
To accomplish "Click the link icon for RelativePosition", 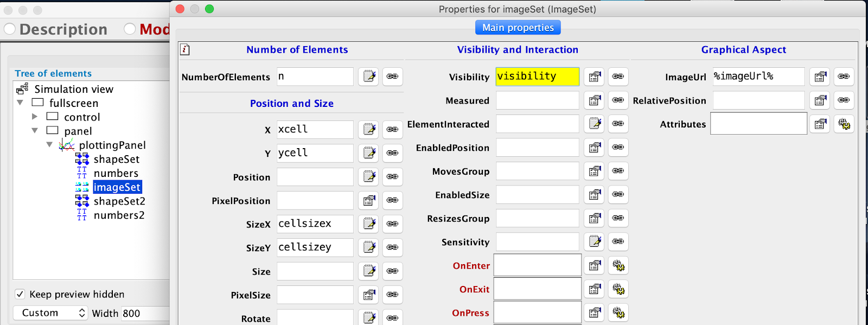I will [x=844, y=100].
